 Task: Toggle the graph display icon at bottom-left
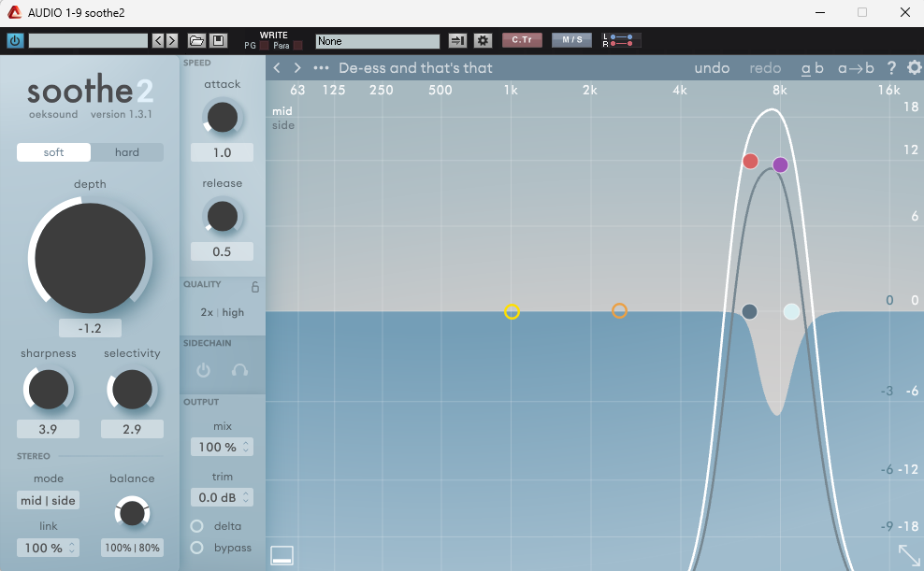click(x=282, y=554)
